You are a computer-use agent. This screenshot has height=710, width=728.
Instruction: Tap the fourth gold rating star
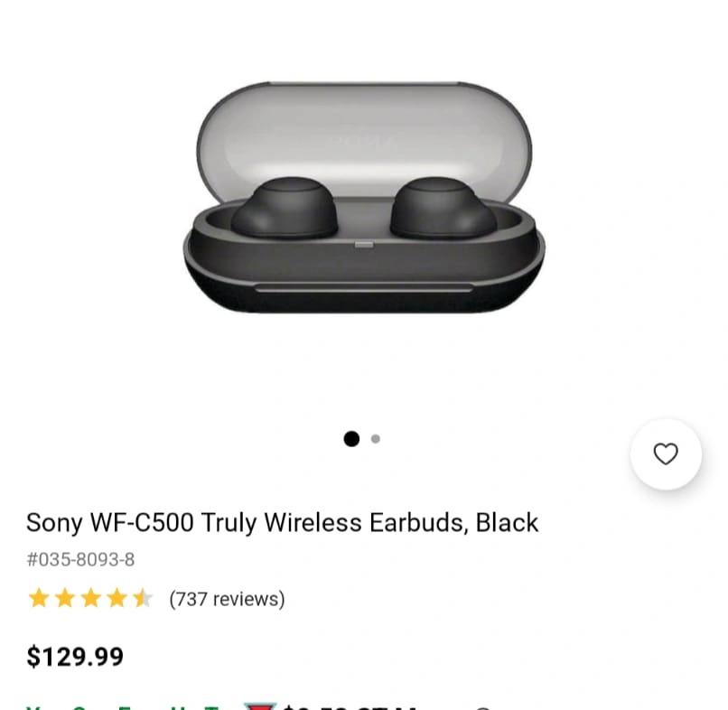point(117,598)
